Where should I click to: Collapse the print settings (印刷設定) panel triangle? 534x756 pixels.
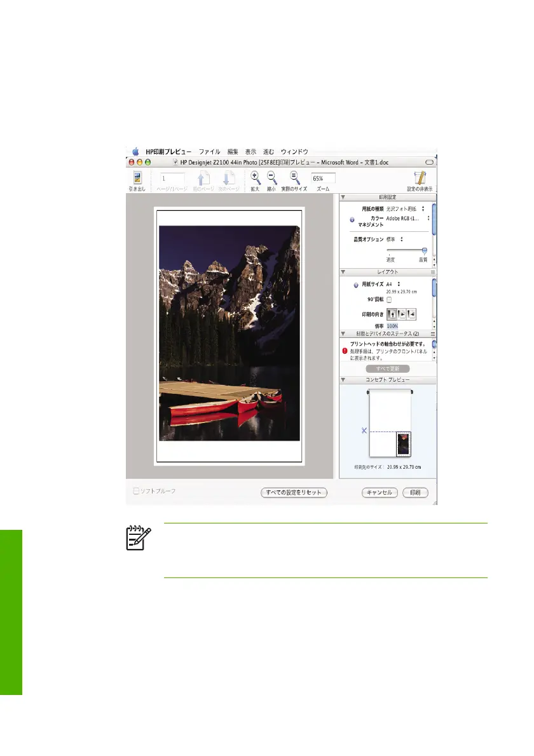click(343, 198)
